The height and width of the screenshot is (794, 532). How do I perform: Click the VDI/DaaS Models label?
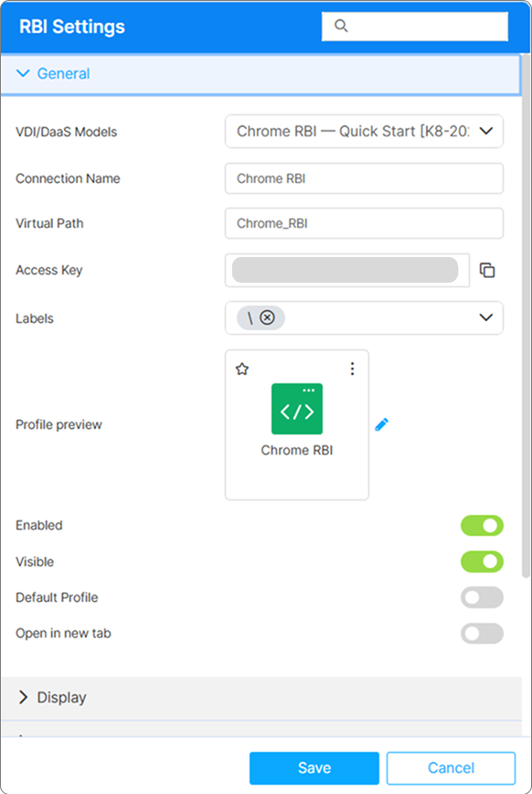pyautogui.click(x=67, y=132)
